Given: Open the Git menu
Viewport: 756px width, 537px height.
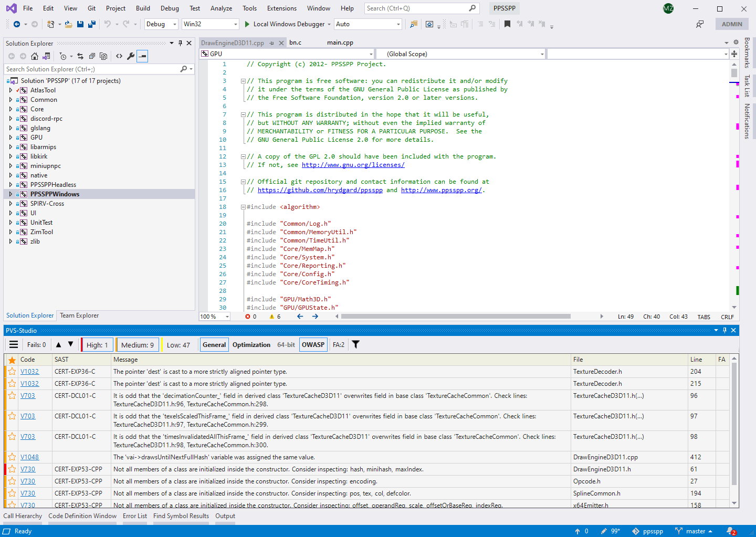Looking at the screenshot, I should 91,8.
